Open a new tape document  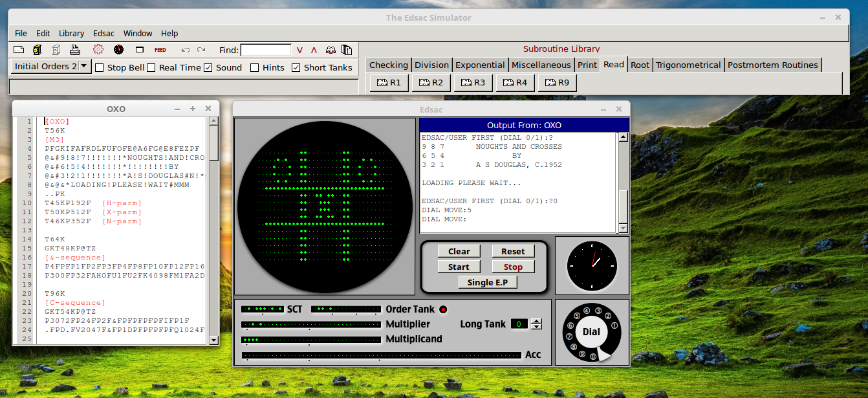point(19,49)
